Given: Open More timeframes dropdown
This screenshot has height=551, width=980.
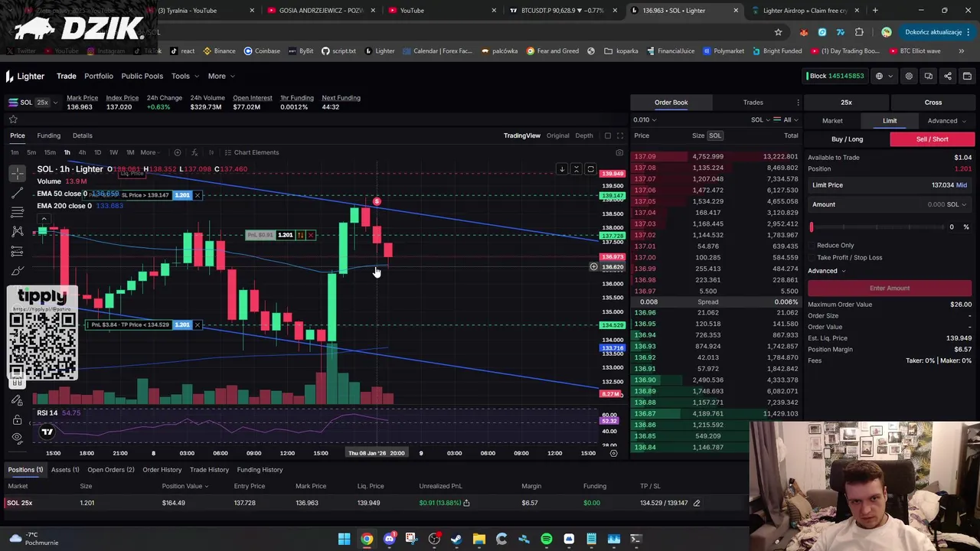Looking at the screenshot, I should coord(149,152).
